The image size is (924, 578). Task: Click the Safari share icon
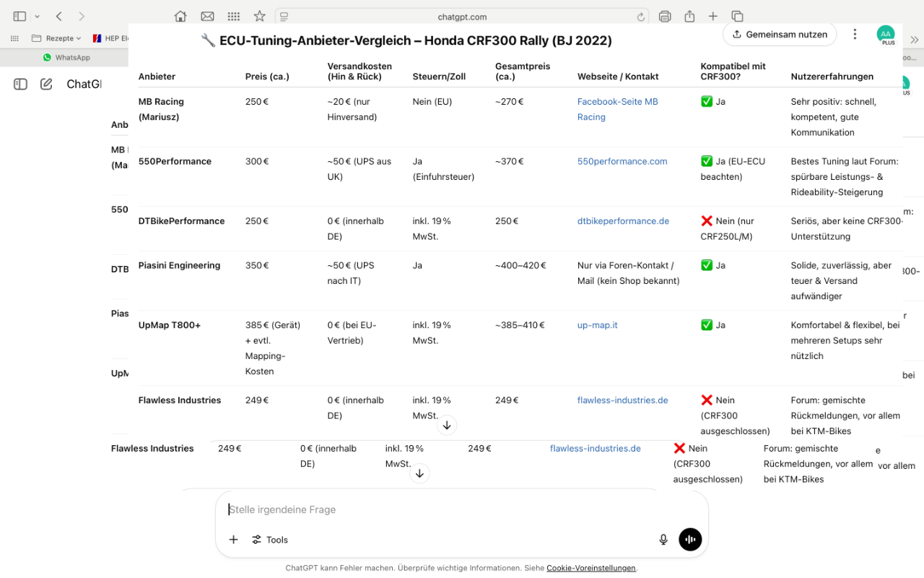(689, 16)
